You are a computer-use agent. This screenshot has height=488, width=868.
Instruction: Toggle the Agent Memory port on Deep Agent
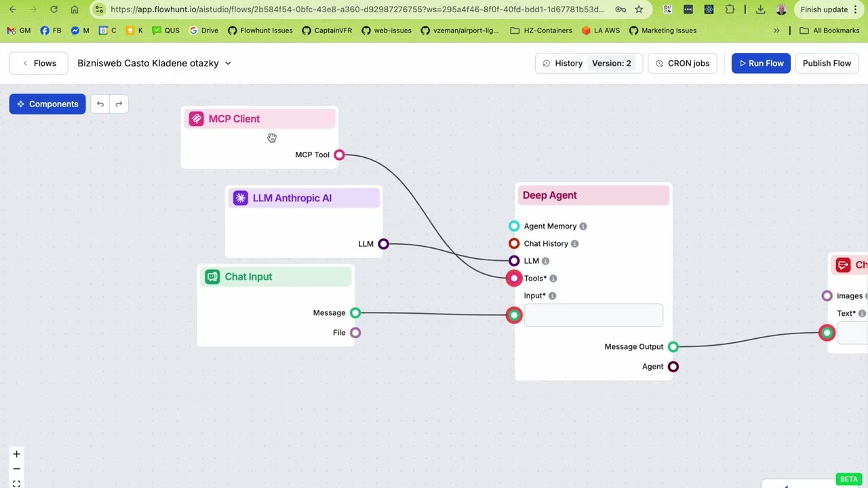tap(514, 226)
